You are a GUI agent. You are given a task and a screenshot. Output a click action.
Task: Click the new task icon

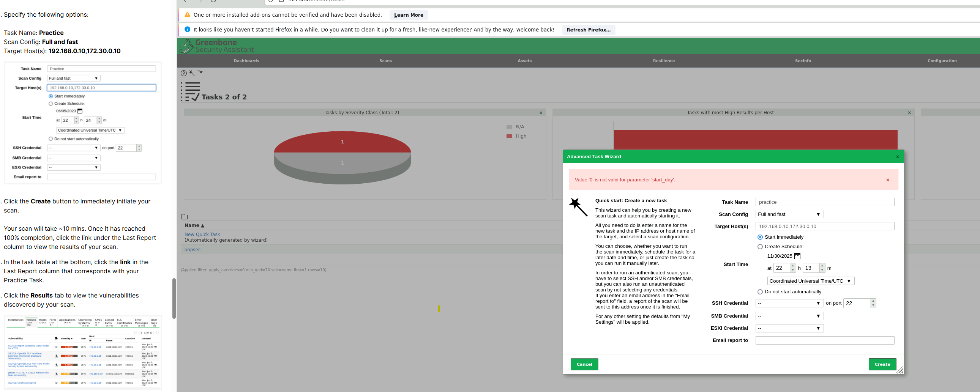click(x=199, y=73)
